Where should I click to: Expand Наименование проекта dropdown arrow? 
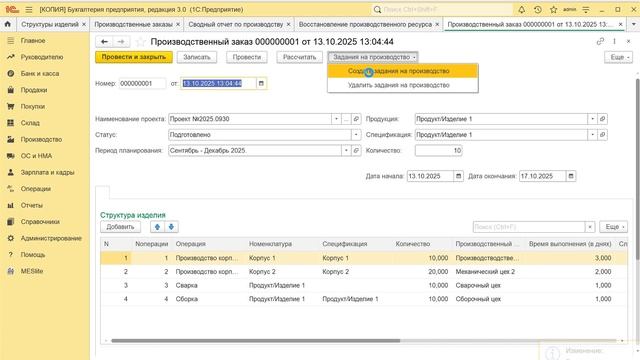click(336, 119)
